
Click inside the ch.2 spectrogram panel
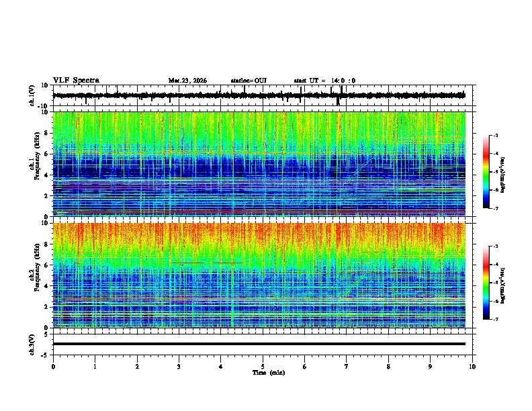tap(259, 275)
